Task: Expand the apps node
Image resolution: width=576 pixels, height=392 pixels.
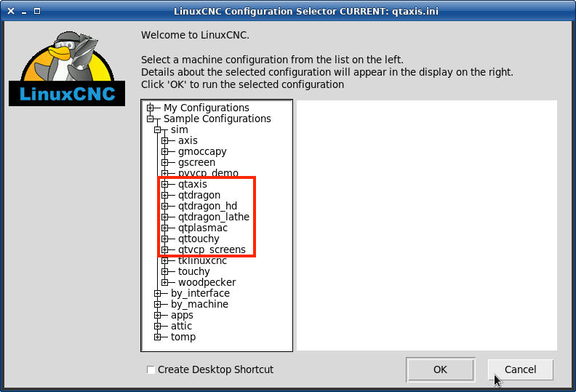Action: click(x=158, y=315)
